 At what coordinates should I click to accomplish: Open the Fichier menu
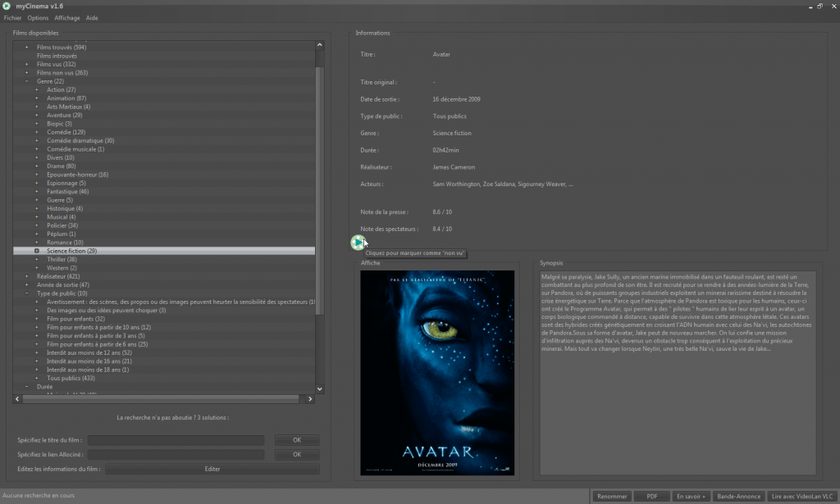[13, 18]
